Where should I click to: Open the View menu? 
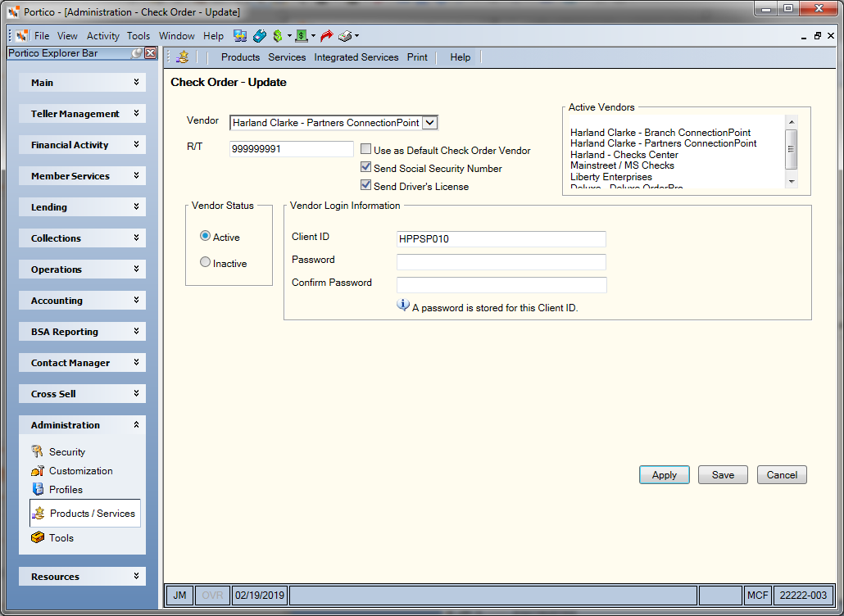pyautogui.click(x=67, y=36)
